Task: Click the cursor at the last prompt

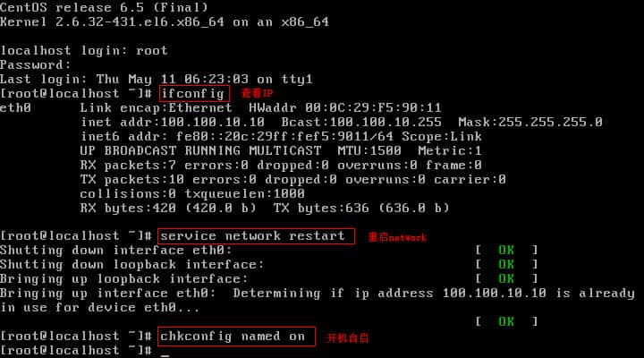Action: (165, 353)
